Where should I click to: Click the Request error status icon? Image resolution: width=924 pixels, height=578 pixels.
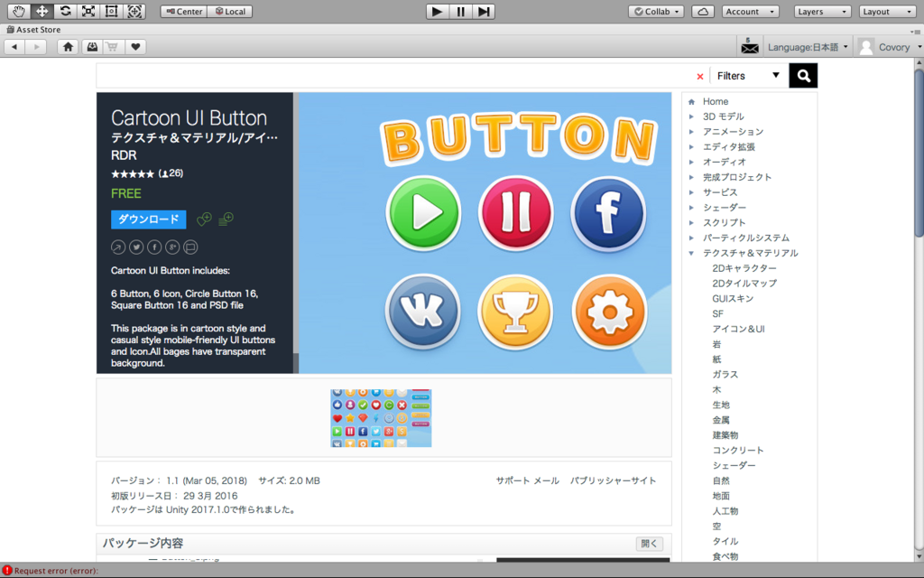pos(7,571)
